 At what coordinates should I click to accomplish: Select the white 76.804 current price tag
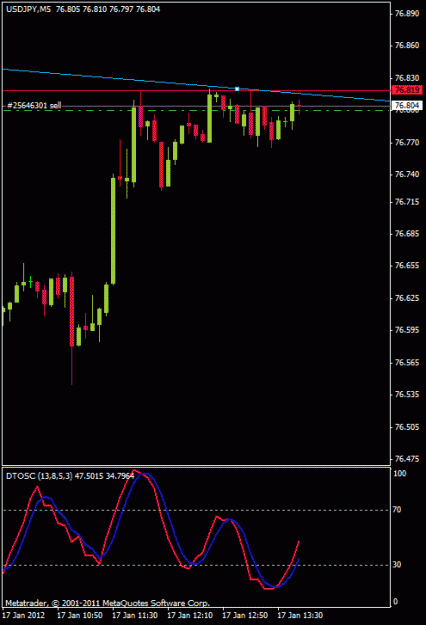406,105
